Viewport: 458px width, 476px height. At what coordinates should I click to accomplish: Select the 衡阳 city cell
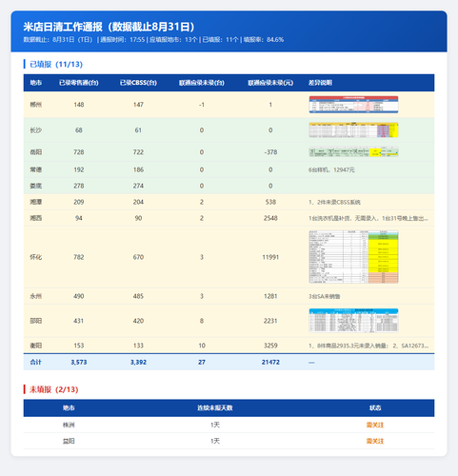tap(36, 346)
